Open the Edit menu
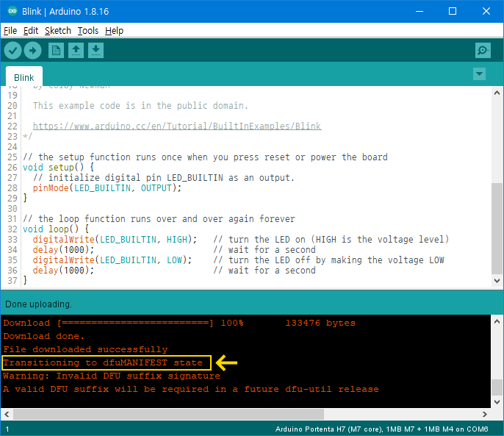Screen dimensions: 504x436 coord(31,31)
